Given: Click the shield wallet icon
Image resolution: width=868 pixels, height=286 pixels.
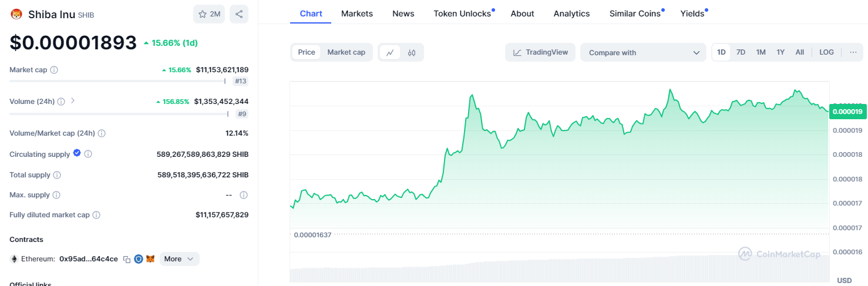Looking at the screenshot, I should click(139, 259).
